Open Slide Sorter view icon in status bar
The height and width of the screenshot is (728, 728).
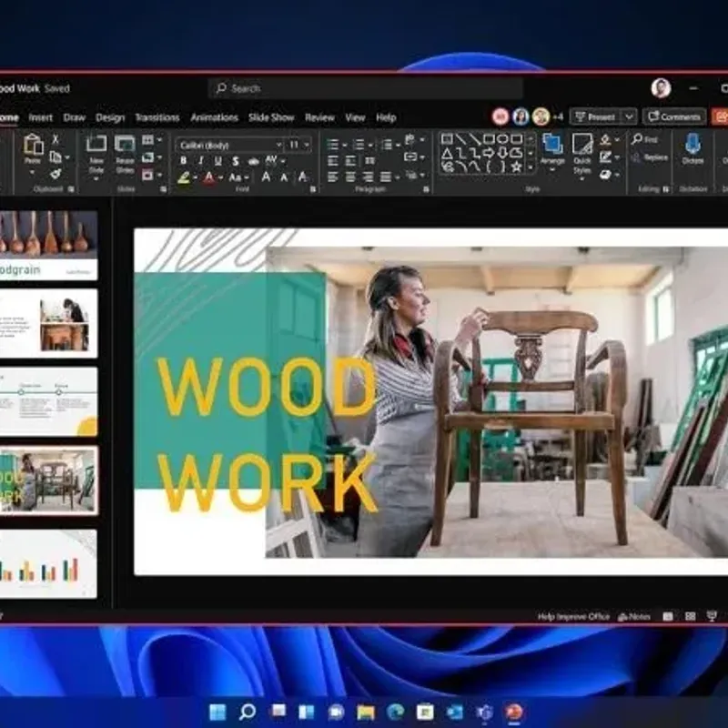click(690, 616)
